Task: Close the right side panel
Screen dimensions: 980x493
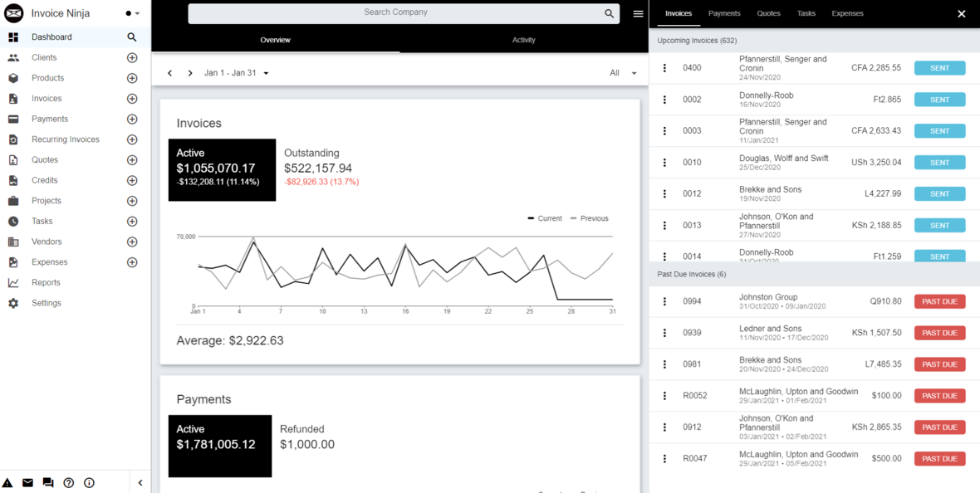Action: (961, 14)
